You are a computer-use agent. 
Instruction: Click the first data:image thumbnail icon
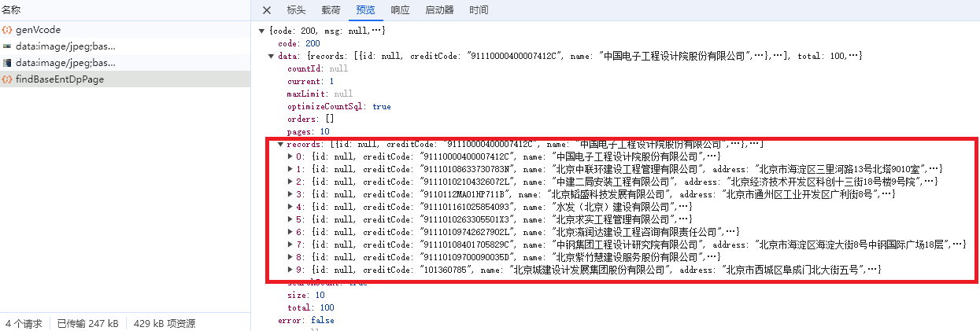point(7,46)
